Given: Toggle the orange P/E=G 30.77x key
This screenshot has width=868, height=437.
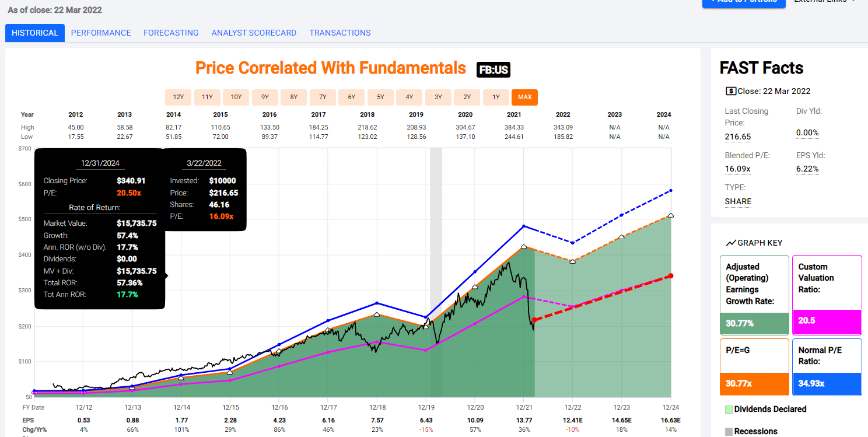Looking at the screenshot, I should point(754,367).
